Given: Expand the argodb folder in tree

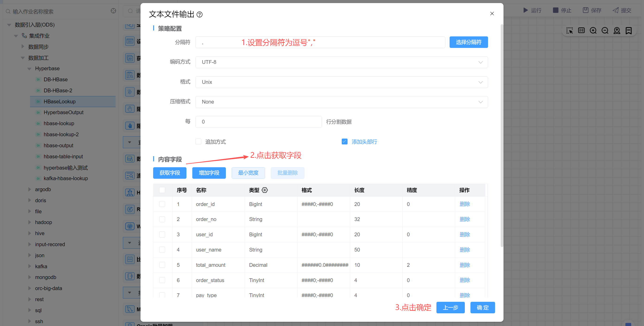Looking at the screenshot, I should [30, 189].
